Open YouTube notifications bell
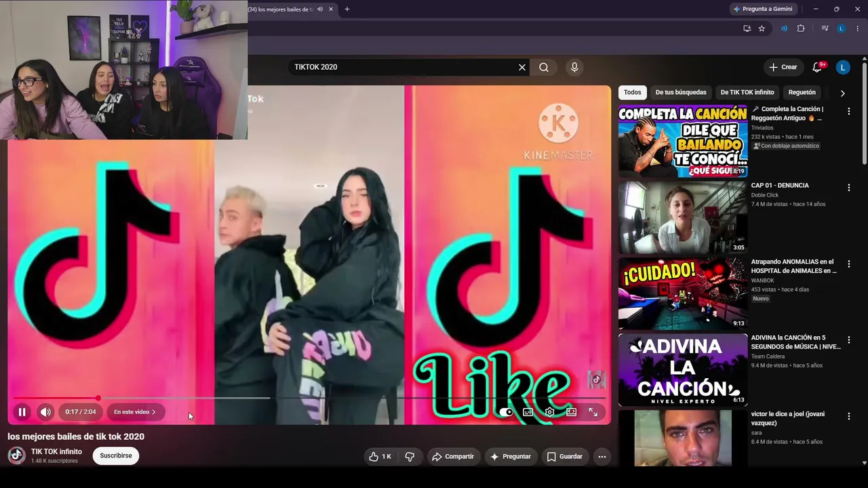The height and width of the screenshot is (488, 868). click(818, 67)
